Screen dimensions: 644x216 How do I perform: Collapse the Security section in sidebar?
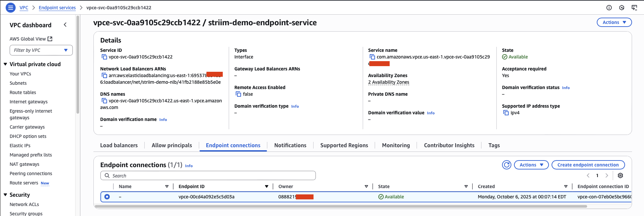pyautogui.click(x=5, y=195)
